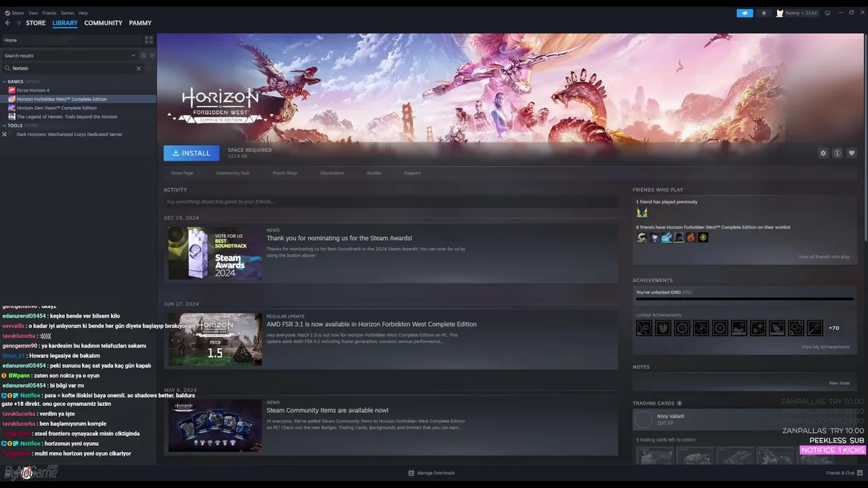
Task: Click the Horizon Zero Dawn game icon
Action: point(12,108)
